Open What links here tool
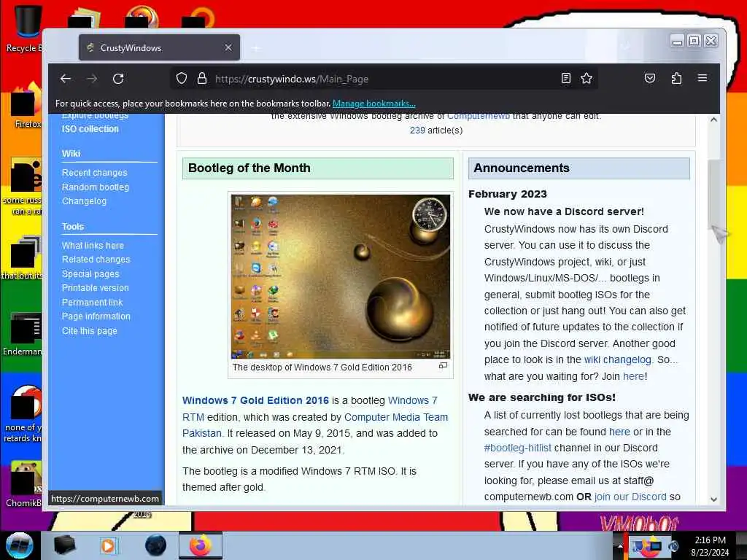Screen dimensions: 747x560 click(x=93, y=245)
